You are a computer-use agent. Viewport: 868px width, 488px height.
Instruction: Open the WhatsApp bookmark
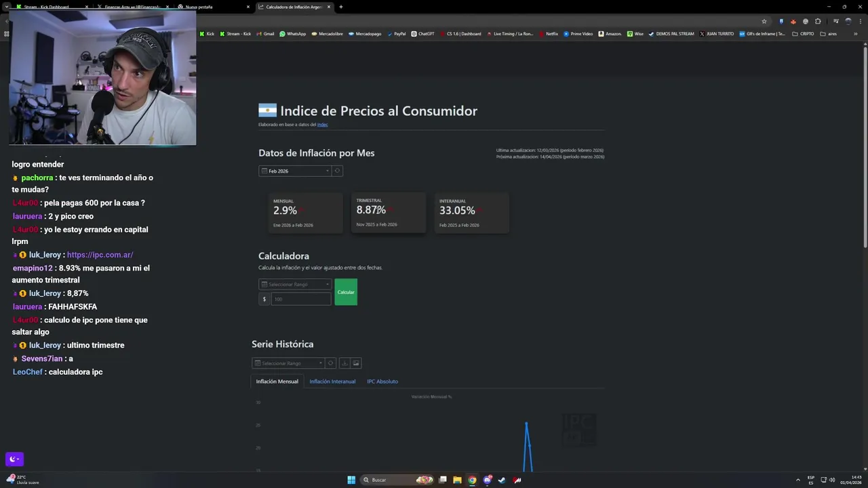coord(292,34)
